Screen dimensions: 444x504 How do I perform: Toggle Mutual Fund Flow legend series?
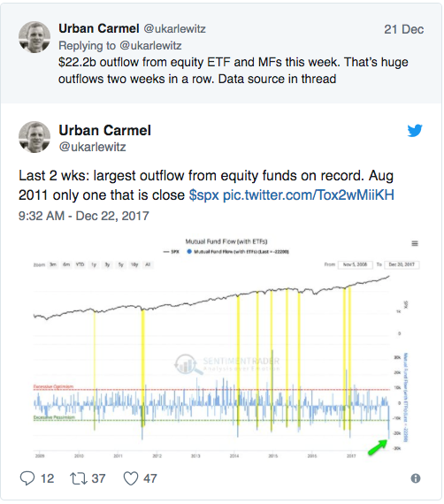[x=238, y=252]
